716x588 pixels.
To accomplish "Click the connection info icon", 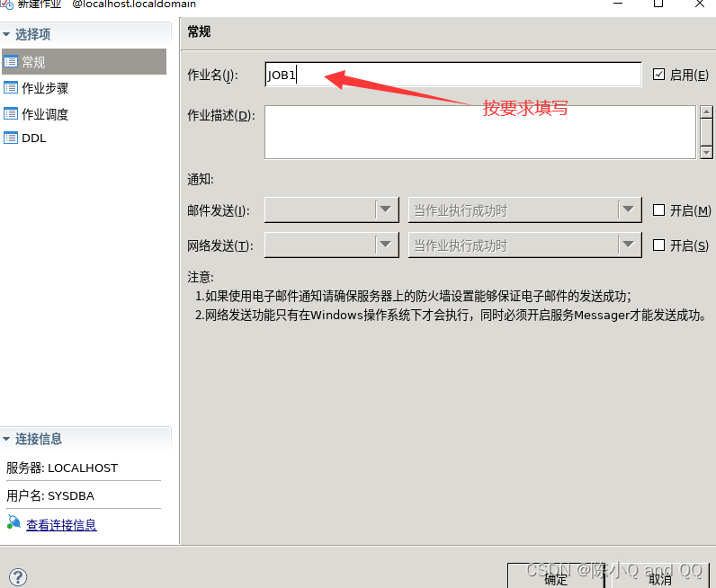I will (x=13, y=521).
